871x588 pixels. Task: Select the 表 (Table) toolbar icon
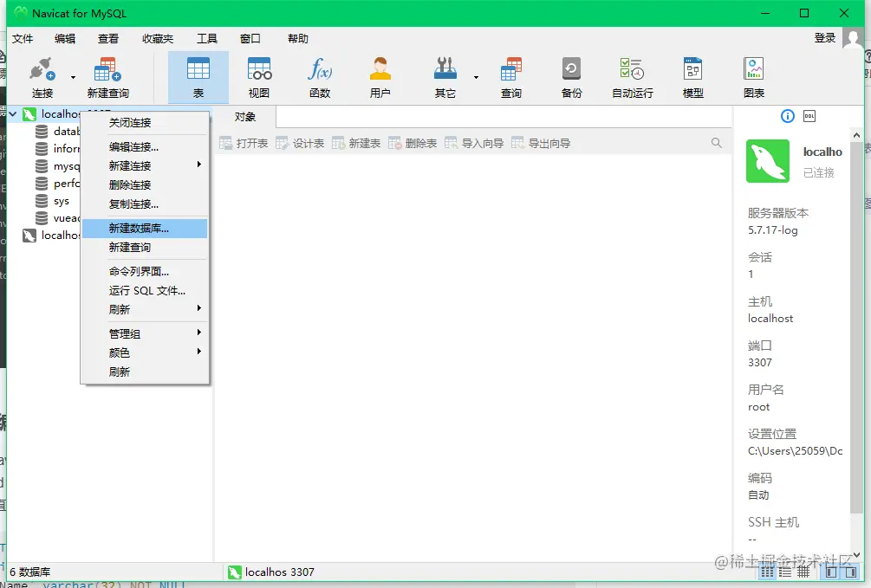[198, 69]
